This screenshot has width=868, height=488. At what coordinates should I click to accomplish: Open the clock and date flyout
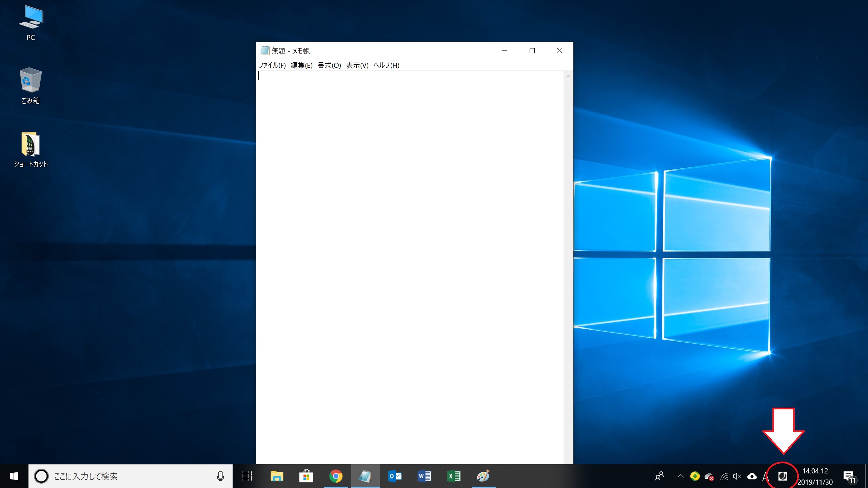(x=815, y=476)
